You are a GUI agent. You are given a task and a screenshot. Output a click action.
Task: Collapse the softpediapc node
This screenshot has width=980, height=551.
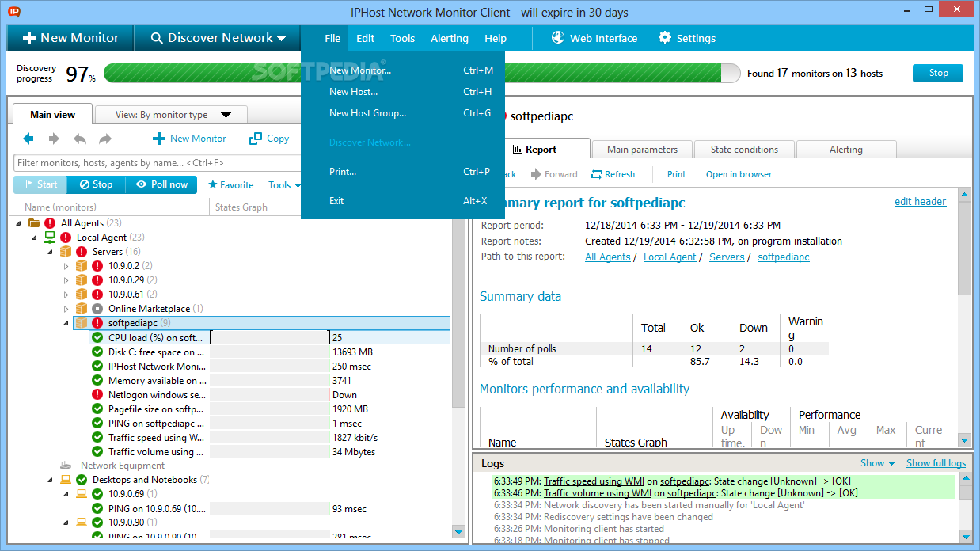(66, 323)
